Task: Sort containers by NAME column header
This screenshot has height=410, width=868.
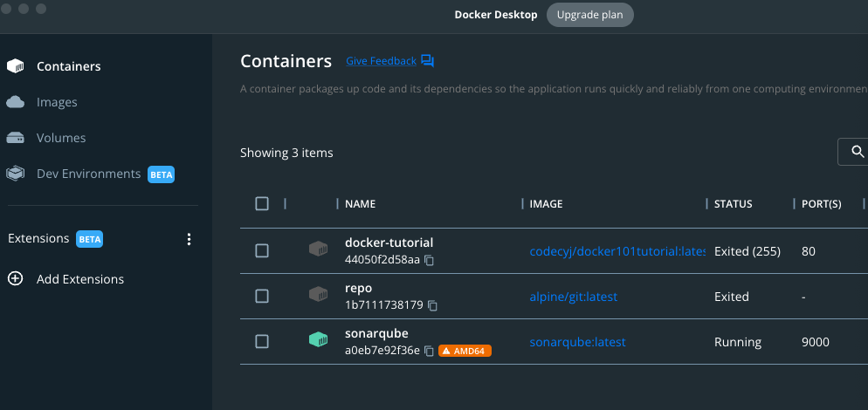Action: pyautogui.click(x=360, y=203)
